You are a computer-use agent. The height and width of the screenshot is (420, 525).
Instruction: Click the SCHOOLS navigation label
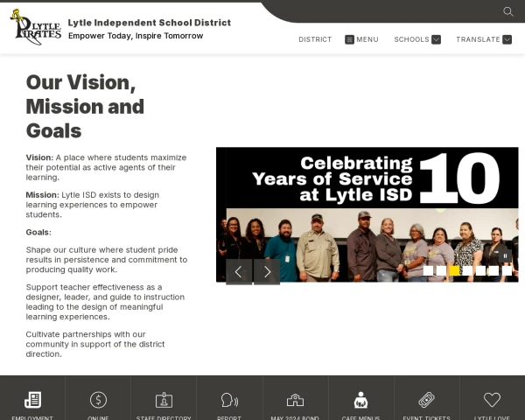click(x=411, y=39)
